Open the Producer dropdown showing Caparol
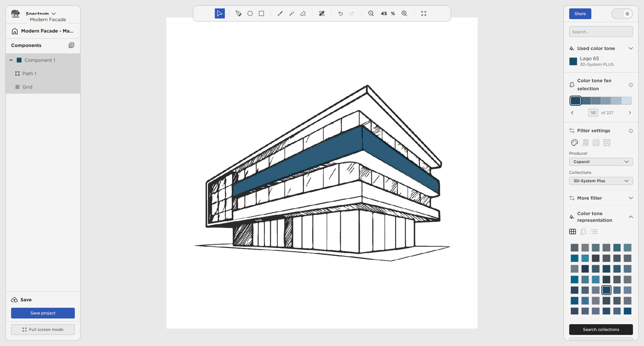The height and width of the screenshot is (346, 644). (x=601, y=162)
